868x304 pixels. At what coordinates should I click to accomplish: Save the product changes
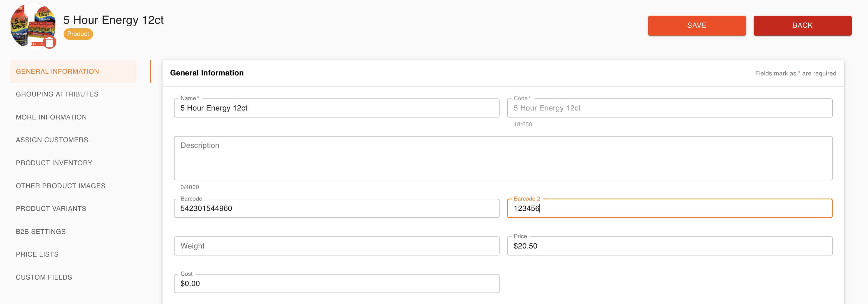[697, 25]
